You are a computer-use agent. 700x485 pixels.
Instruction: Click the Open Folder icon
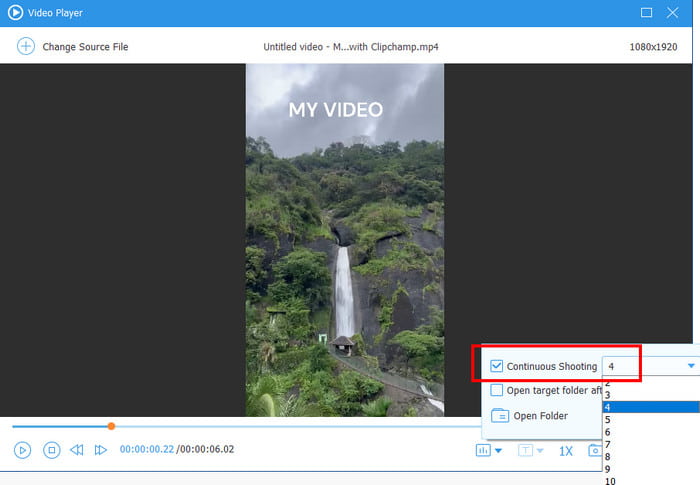[500, 415]
